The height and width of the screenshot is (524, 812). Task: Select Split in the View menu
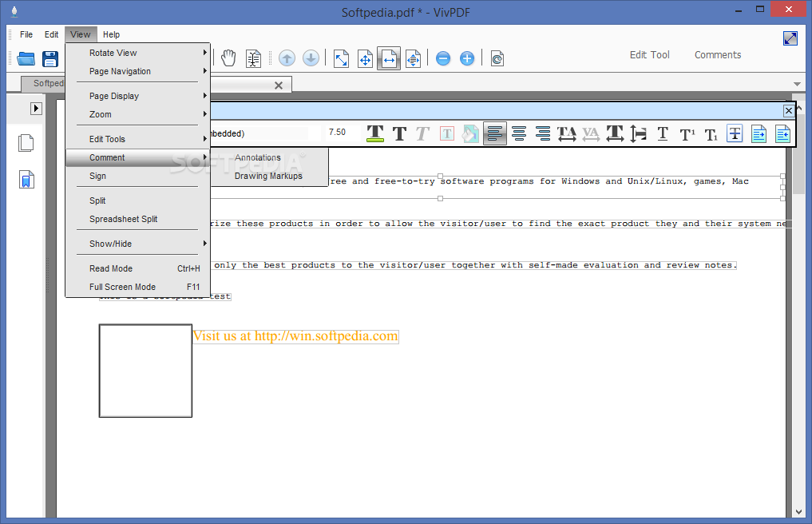(x=138, y=200)
